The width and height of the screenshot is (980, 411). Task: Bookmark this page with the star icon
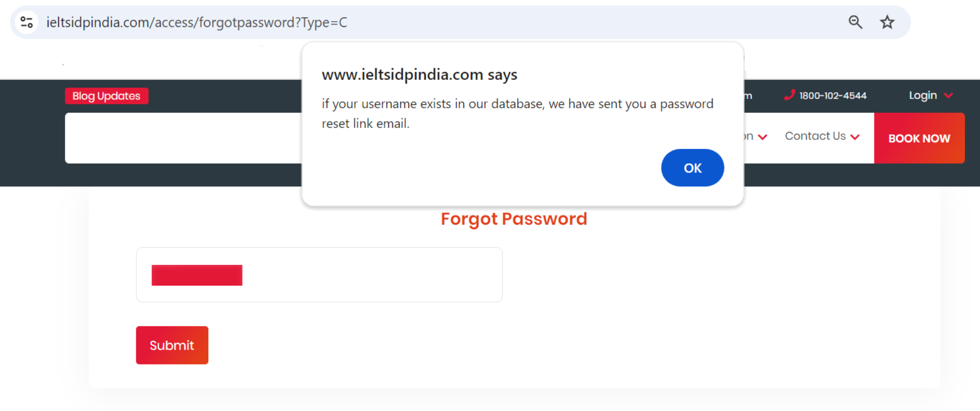887,22
